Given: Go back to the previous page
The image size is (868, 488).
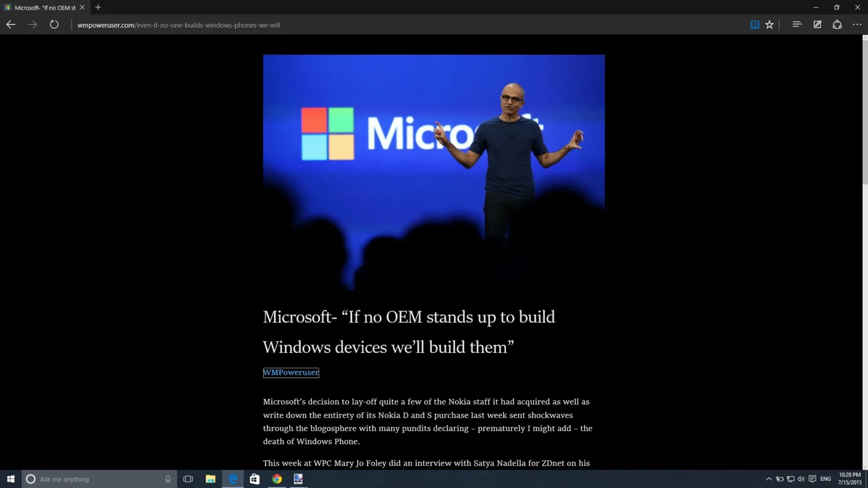Looking at the screenshot, I should (11, 24).
